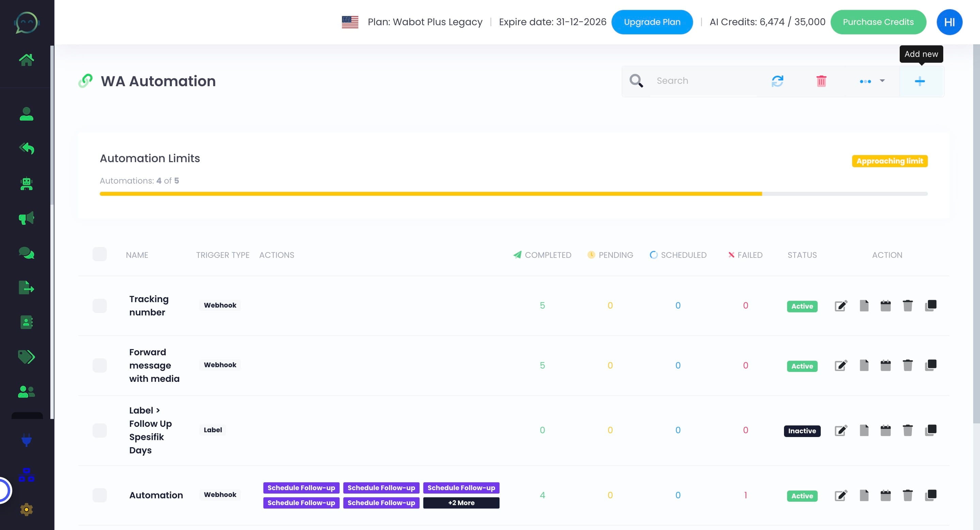This screenshot has height=530, width=980.
Task: Toggle the select-all checkbox in header
Action: tap(99, 254)
